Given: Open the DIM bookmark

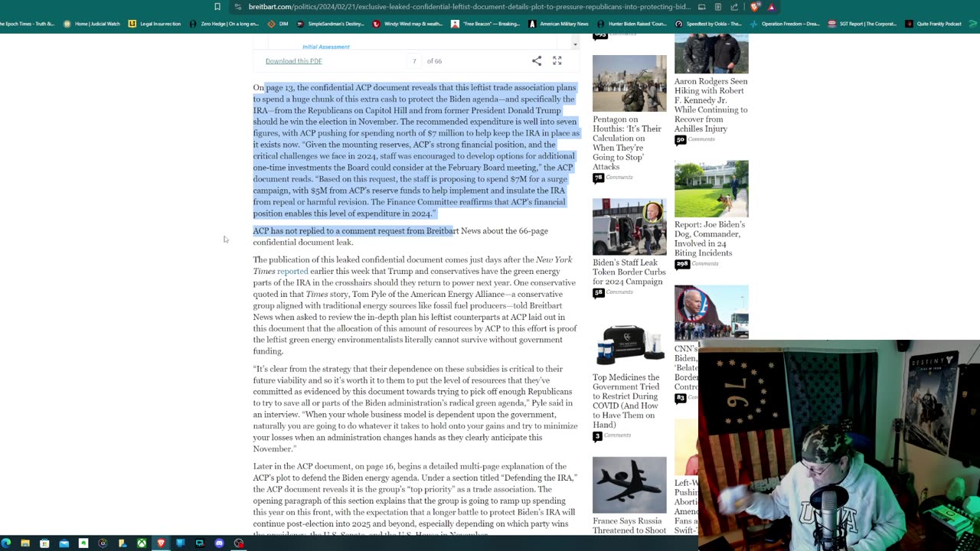Looking at the screenshot, I should (278, 24).
